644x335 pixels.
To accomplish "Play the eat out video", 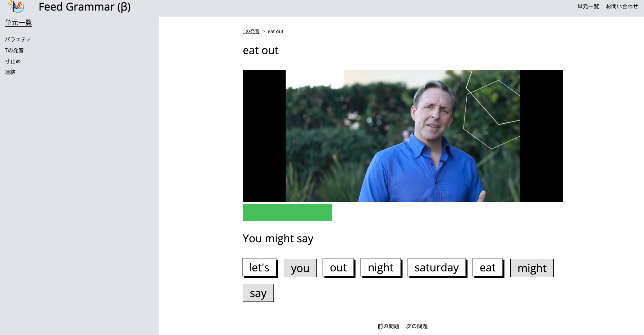I will (403, 136).
